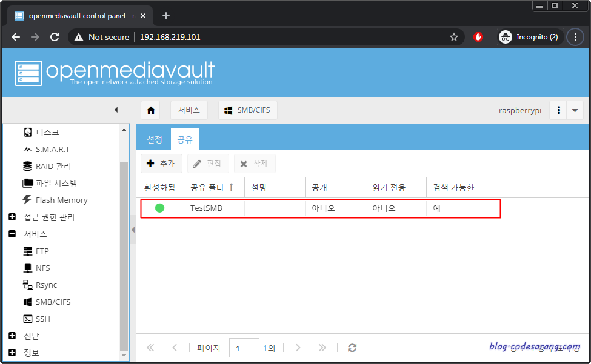Click the 편집 edit button

coord(208,164)
